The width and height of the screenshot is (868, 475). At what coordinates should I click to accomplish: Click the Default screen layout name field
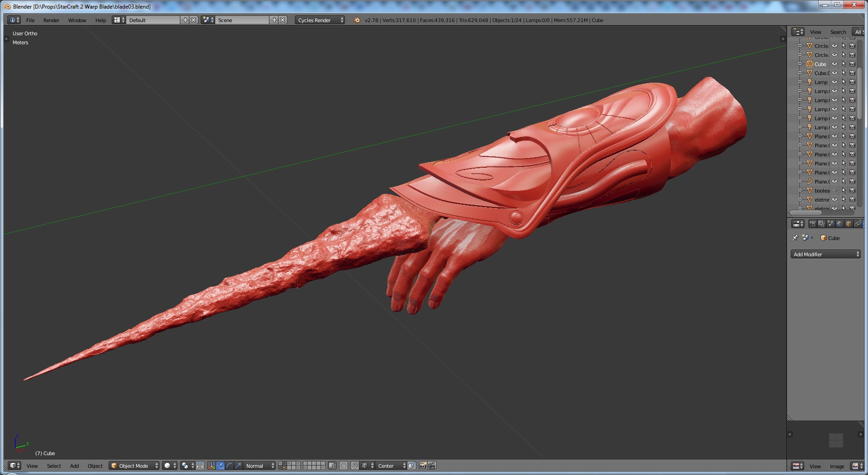pos(153,20)
